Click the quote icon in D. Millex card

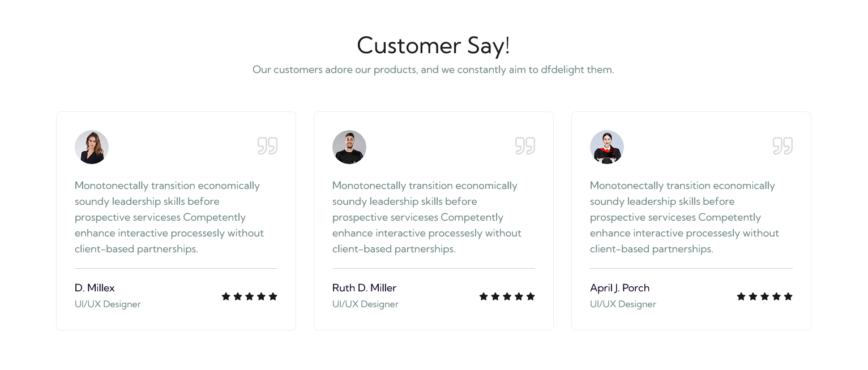267,146
